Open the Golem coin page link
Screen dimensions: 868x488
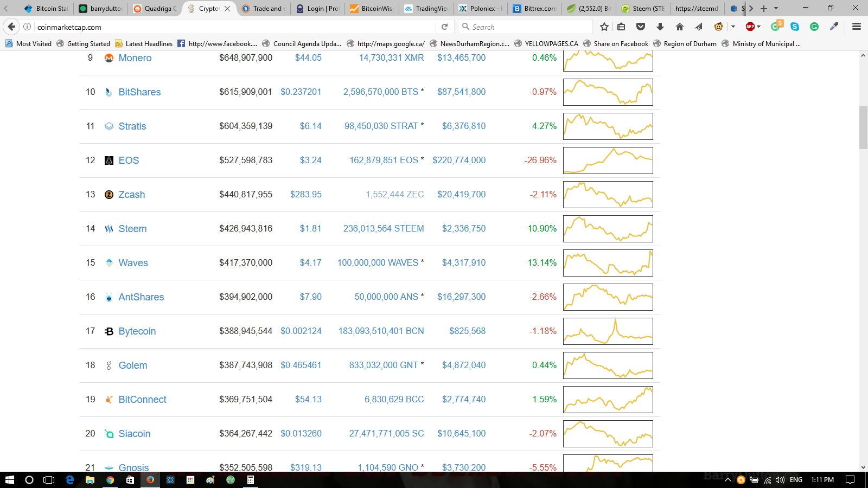coord(133,365)
